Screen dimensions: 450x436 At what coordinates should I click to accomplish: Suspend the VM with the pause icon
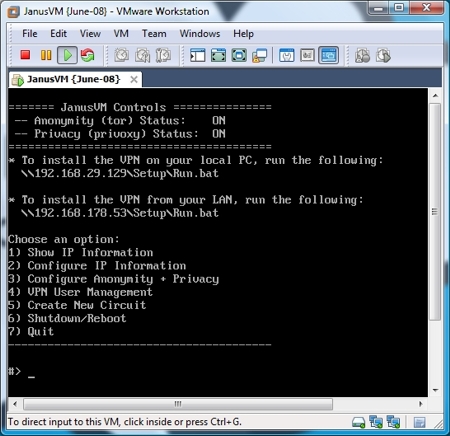[46, 55]
